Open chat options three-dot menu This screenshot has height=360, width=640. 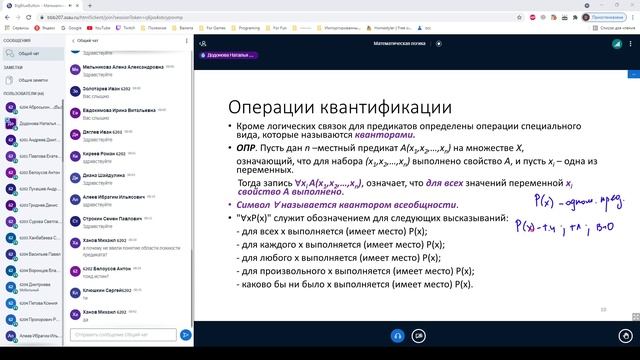[x=187, y=41]
